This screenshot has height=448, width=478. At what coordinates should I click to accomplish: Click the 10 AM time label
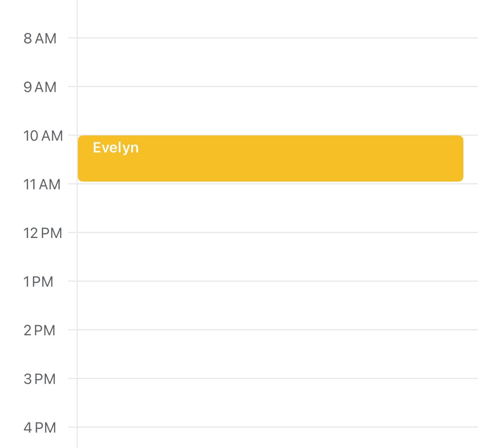pos(43,136)
